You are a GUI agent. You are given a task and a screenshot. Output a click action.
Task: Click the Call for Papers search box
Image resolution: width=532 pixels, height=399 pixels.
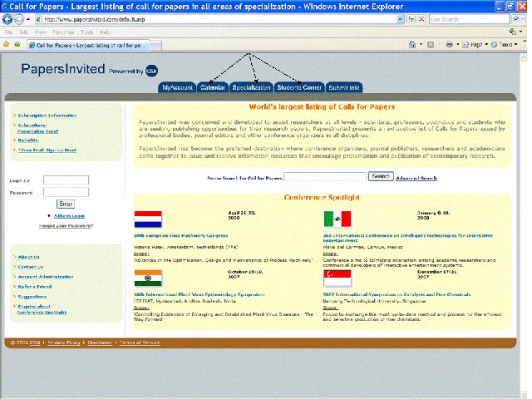pyautogui.click(x=325, y=177)
